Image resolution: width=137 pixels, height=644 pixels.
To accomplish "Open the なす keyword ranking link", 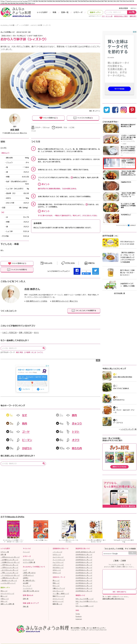I will pyautogui.click(x=24, y=415).
